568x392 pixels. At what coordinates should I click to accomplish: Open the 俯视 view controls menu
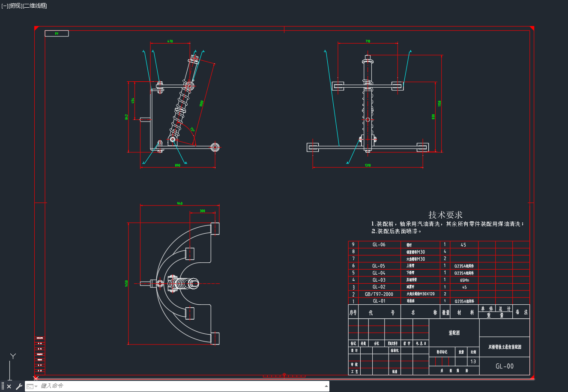click(15, 6)
